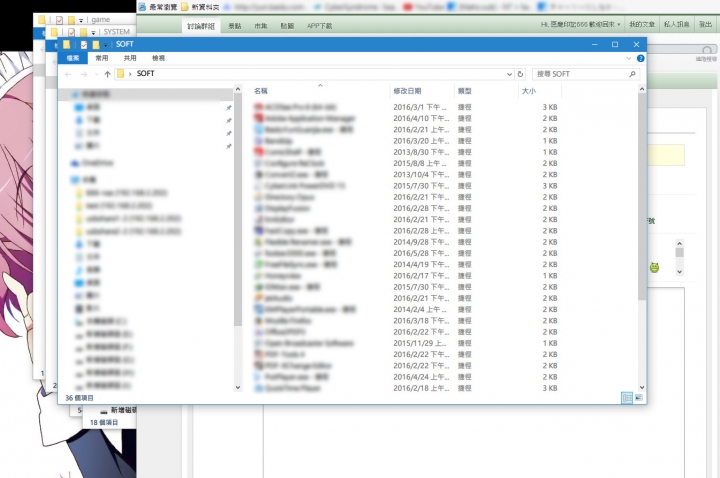Expand the ribbon with the chevron
720x478 pixels.
pyautogui.click(x=629, y=58)
